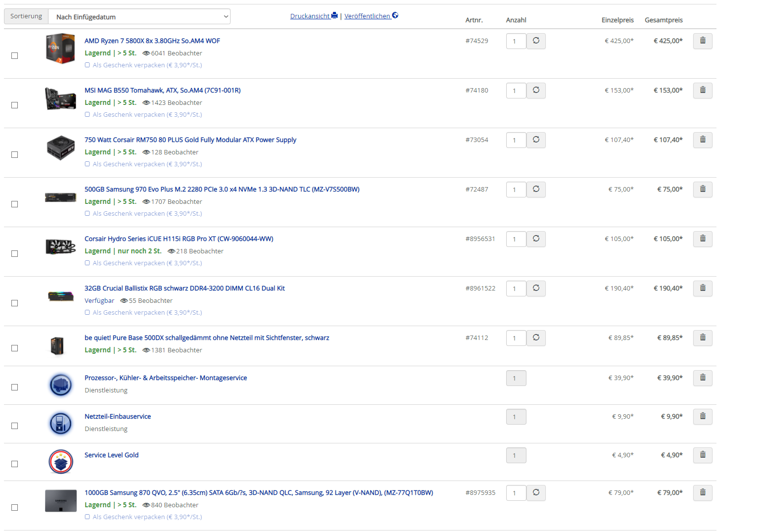Viewport: 760px width, 532px height.
Task: Remove the Montageservice row with trash icon
Action: [x=703, y=378]
